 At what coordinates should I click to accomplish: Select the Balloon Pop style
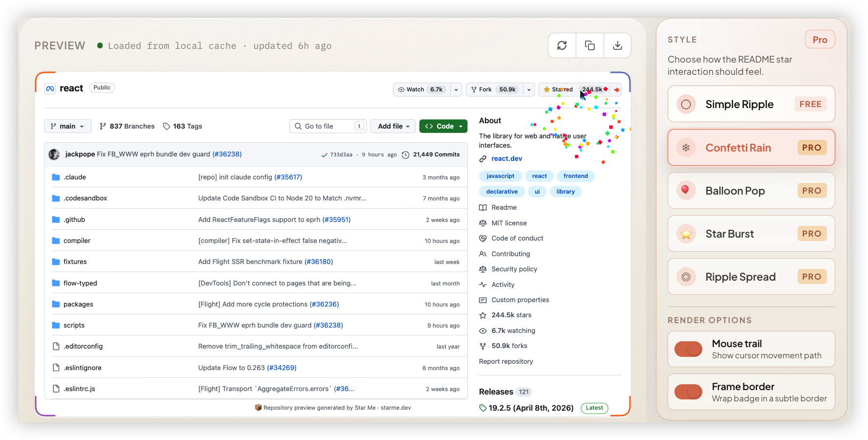point(751,191)
